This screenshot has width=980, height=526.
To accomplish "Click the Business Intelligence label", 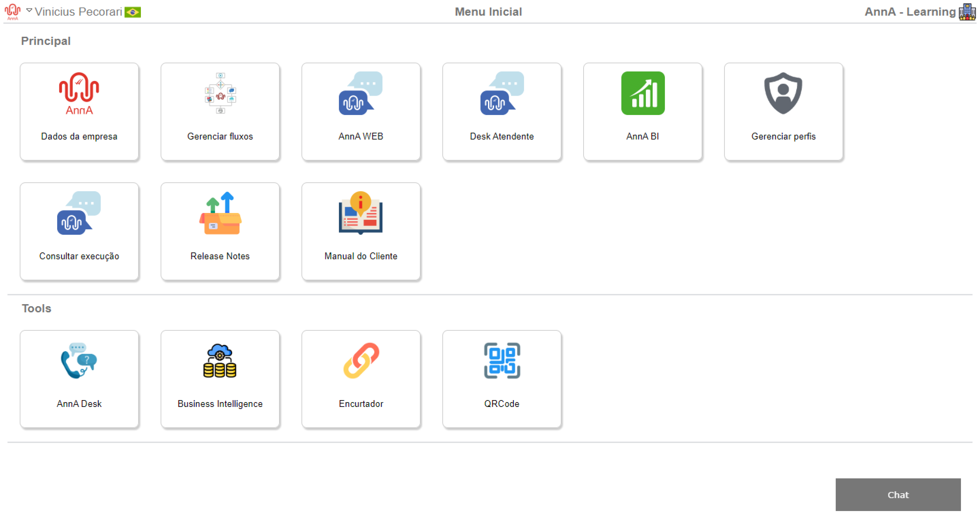I will point(220,404).
